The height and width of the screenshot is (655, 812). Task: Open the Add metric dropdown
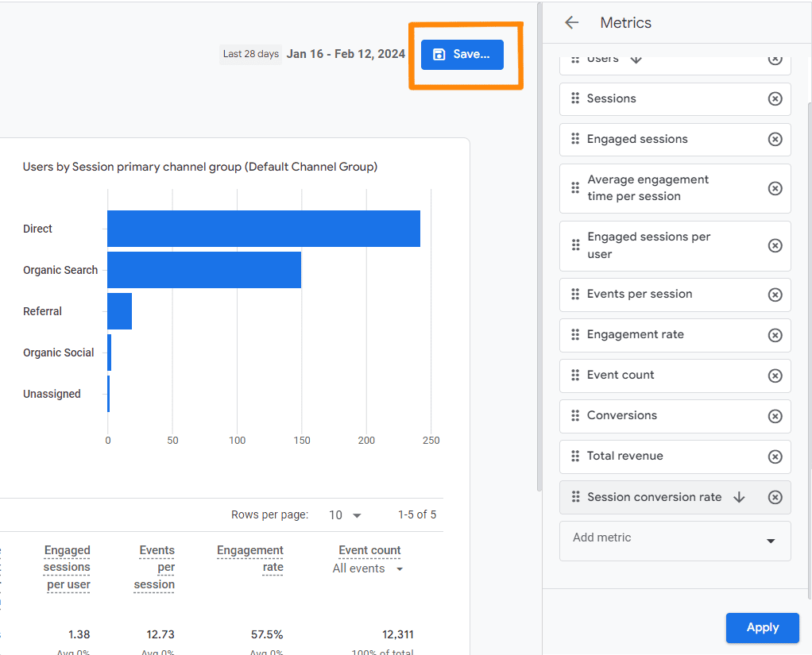pyautogui.click(x=675, y=541)
